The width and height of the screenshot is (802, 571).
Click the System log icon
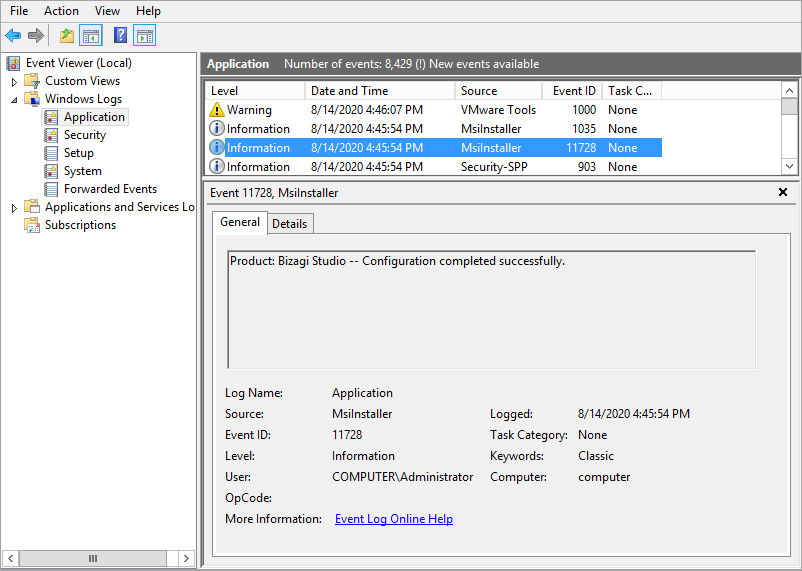pos(51,171)
